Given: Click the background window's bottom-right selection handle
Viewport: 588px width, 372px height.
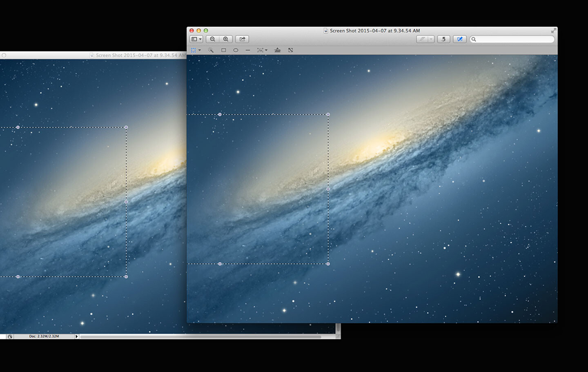Looking at the screenshot, I should coord(126,277).
